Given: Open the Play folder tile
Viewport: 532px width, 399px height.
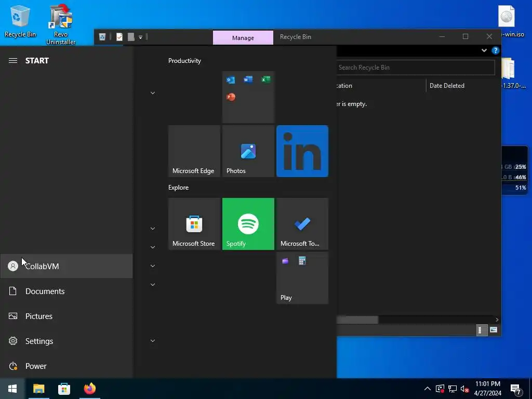Looking at the screenshot, I should (x=302, y=278).
